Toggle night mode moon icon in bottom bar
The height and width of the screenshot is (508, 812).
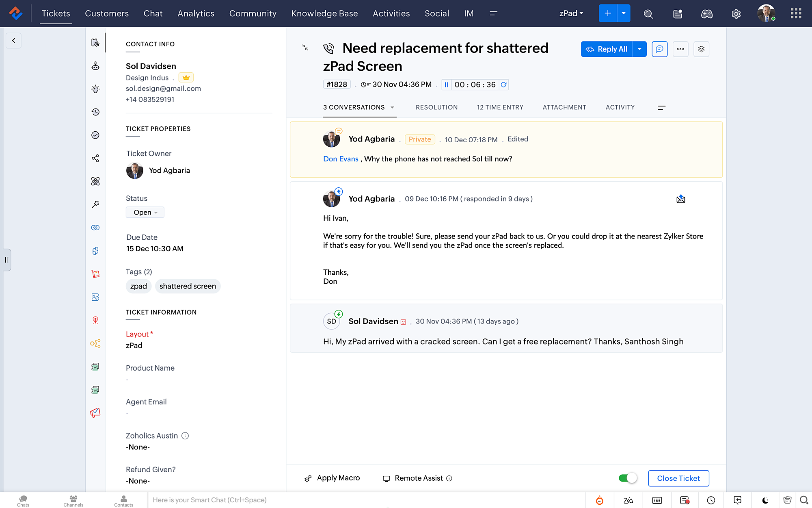(x=765, y=500)
